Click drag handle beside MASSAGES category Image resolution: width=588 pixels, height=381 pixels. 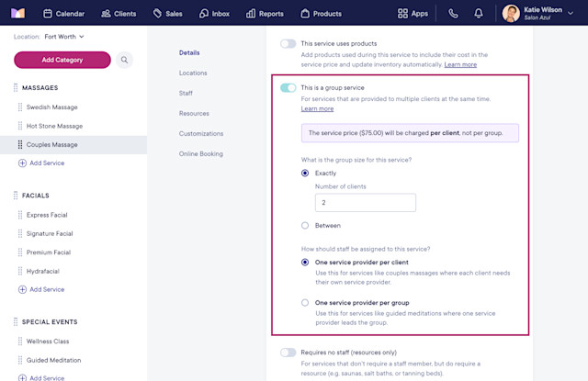click(16, 87)
